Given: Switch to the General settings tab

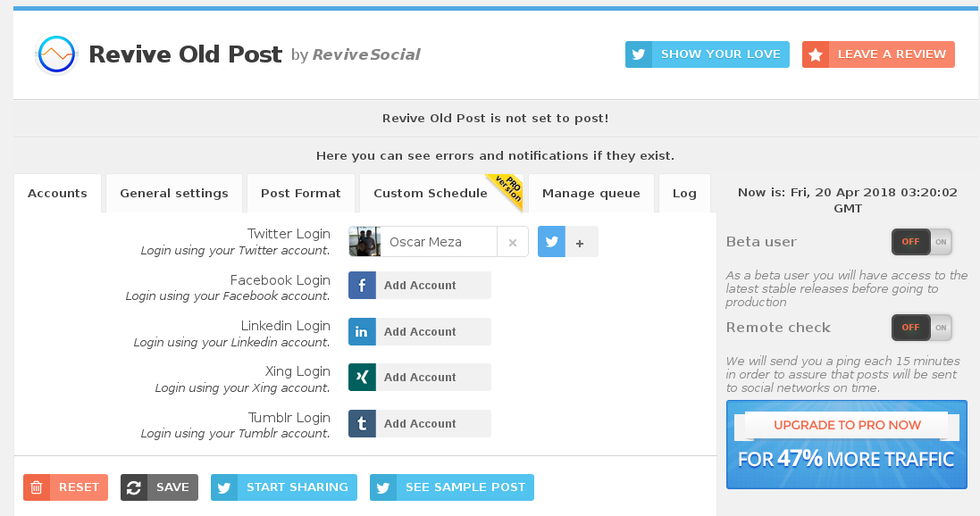Looking at the screenshot, I should pos(174,194).
